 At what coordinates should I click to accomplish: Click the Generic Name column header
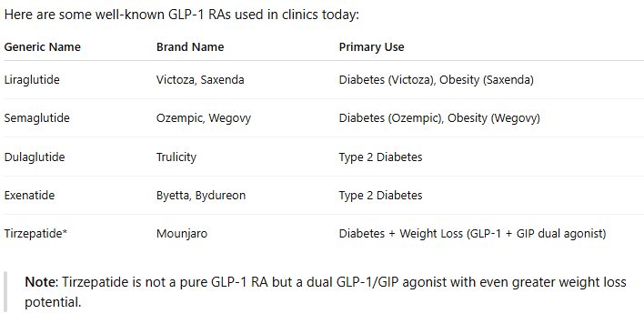coord(43,46)
